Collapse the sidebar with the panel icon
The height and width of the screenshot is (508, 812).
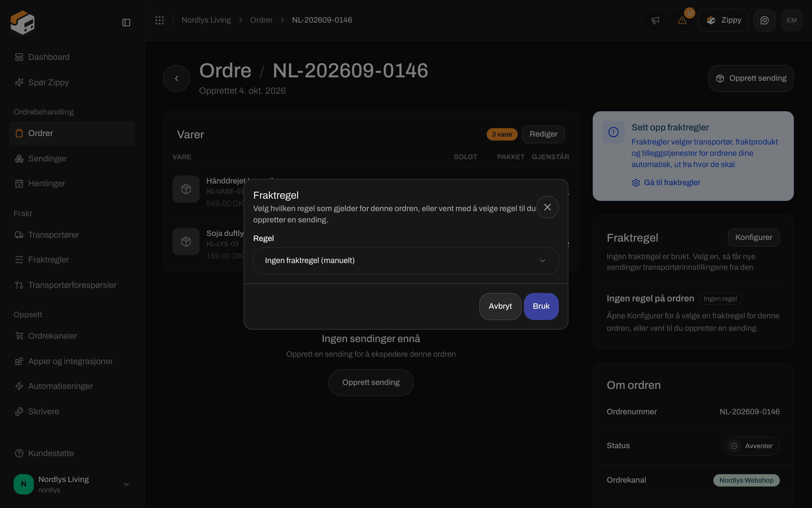tap(126, 23)
